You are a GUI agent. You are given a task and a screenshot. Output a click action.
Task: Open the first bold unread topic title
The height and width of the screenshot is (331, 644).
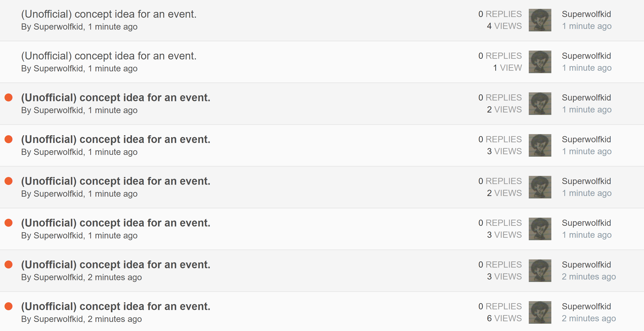(115, 98)
